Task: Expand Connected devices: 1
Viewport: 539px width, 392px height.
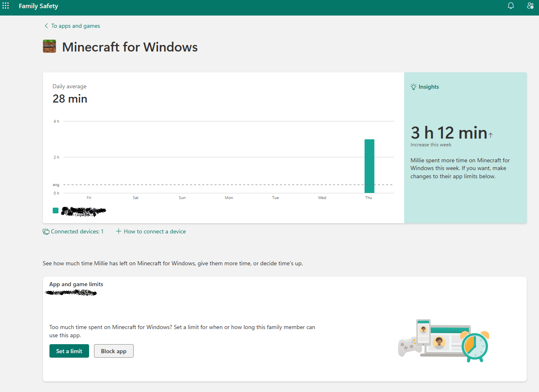Action: coord(76,231)
